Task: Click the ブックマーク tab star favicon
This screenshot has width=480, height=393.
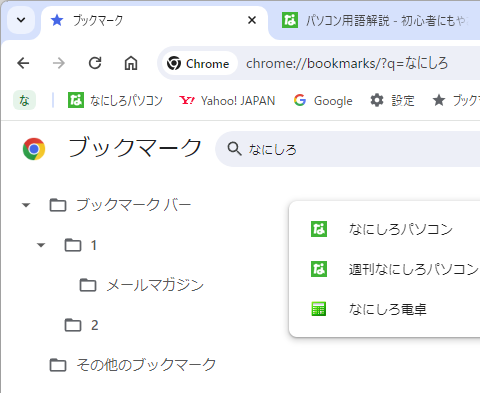Action: [x=57, y=20]
